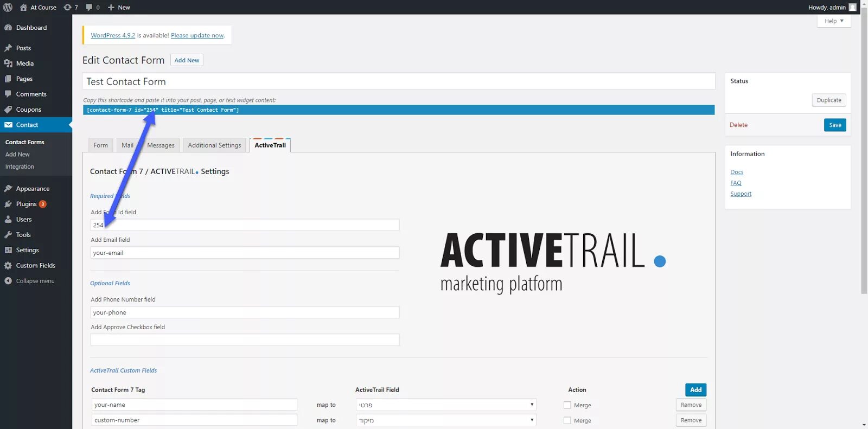Click the Posts pushpin icon
This screenshot has height=429, width=868.
pos(8,48)
